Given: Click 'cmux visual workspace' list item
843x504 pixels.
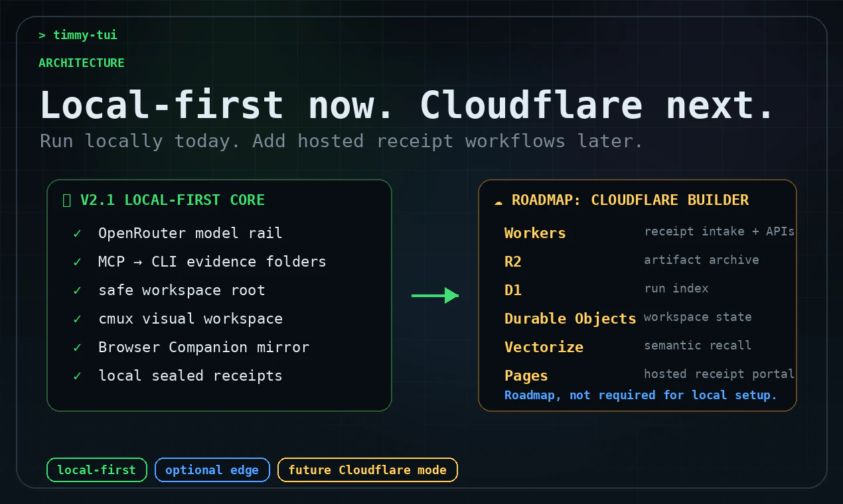Looking at the screenshot, I should click(191, 319).
